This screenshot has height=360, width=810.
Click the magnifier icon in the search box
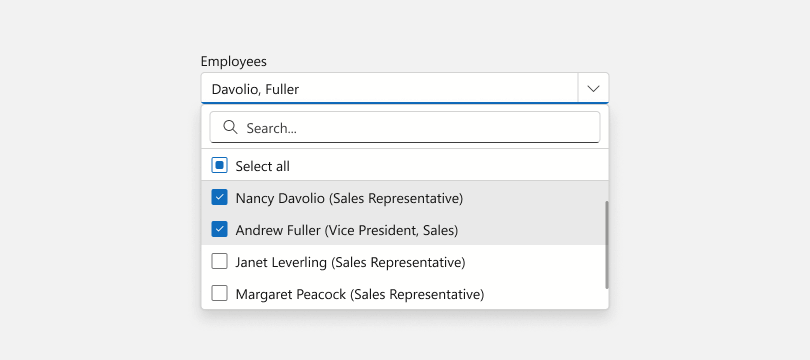tap(230, 127)
